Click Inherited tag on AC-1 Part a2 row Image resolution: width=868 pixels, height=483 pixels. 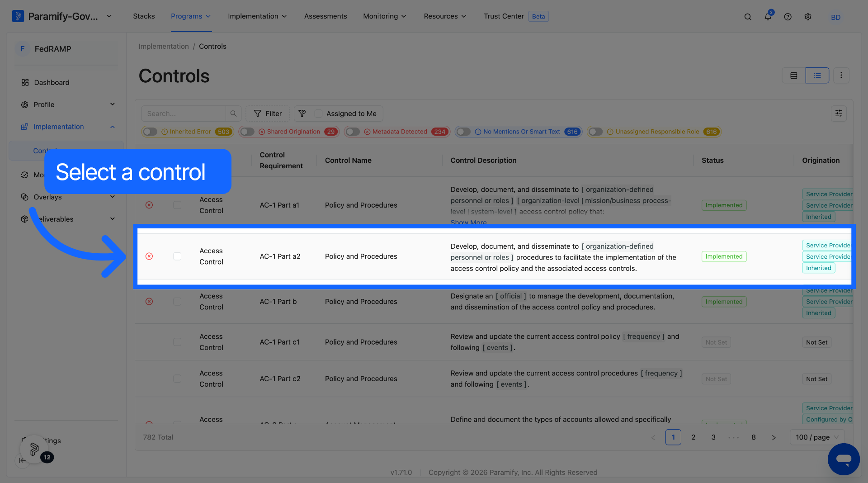coord(818,268)
